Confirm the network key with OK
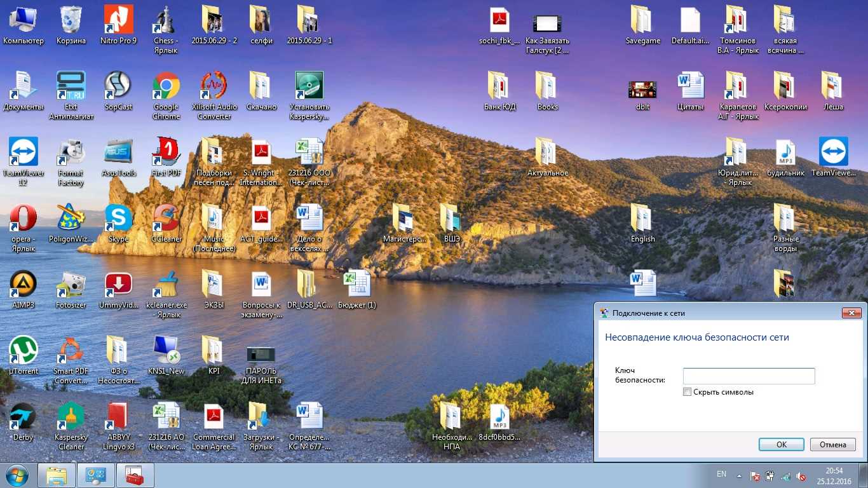 click(782, 445)
